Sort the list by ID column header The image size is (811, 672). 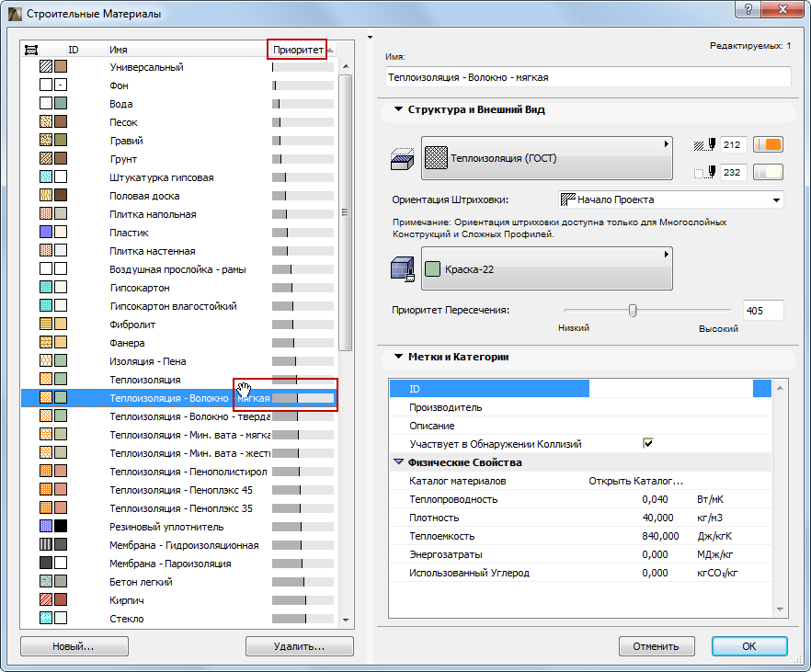pos(74,50)
